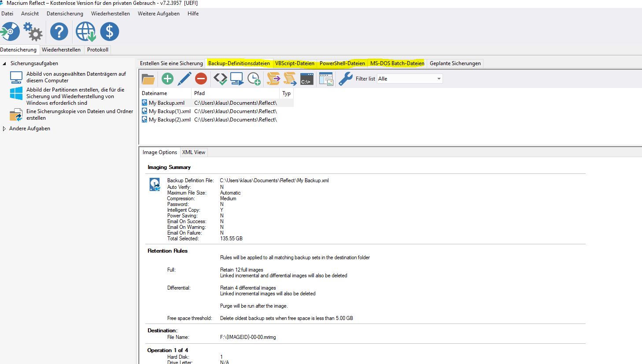642x364 pixels.
Task: Collapse the Sicherungsaufgaben section
Action: click(x=4, y=63)
